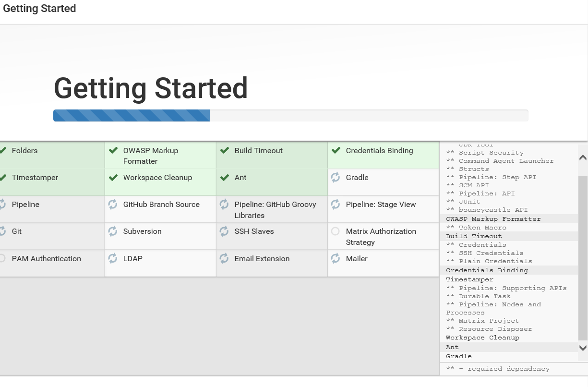Click the GitHub Branch Source plugin name
Viewport: 588px width, 387px height.
click(161, 204)
